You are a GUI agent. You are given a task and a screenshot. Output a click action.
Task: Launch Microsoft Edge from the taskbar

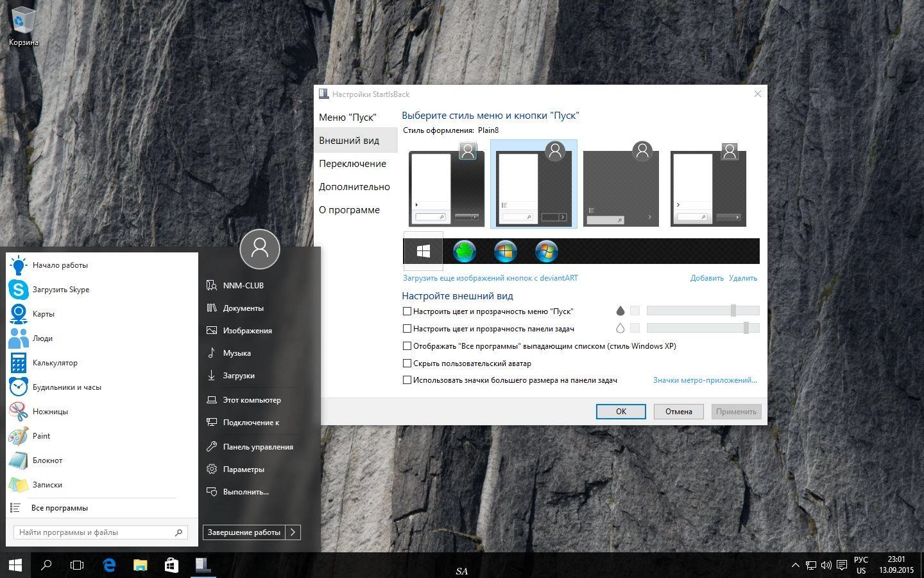(109, 565)
